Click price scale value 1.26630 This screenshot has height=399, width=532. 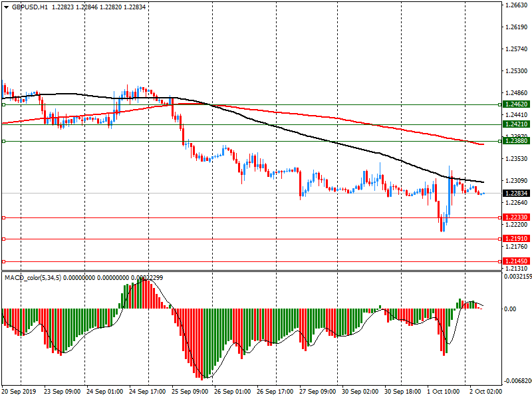(517, 5)
